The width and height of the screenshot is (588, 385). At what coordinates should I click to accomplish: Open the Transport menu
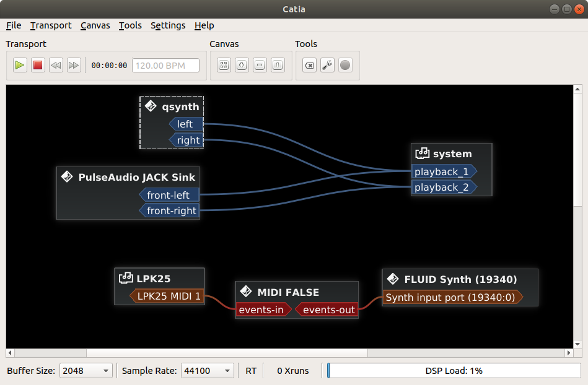[x=51, y=25]
